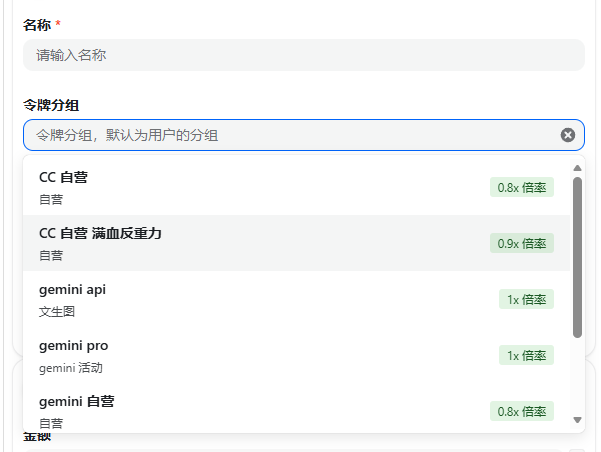Screen dimensions: 601x452
Task: Click the 1x 倍率 tag on gemini api
Action: 526,299
